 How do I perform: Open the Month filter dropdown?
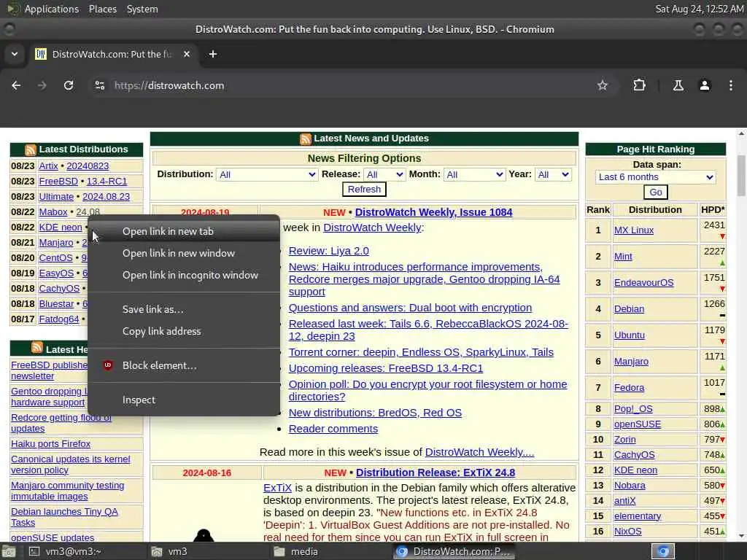[474, 175]
